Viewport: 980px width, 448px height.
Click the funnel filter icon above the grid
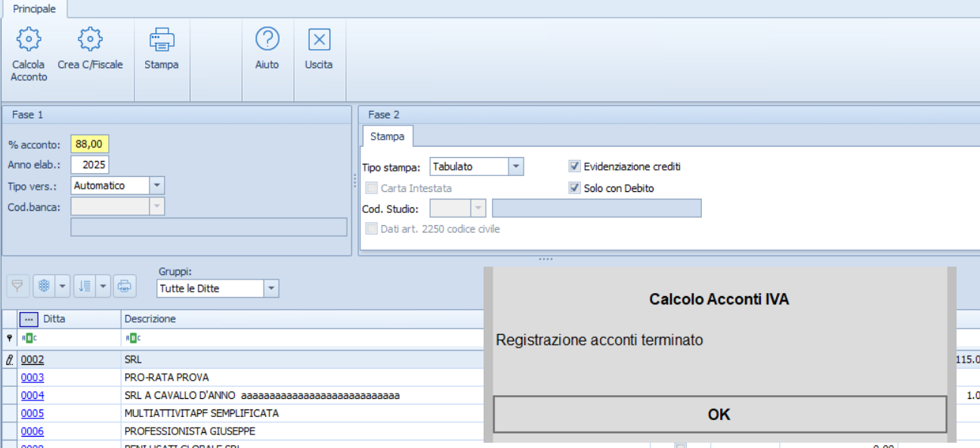pyautogui.click(x=17, y=286)
